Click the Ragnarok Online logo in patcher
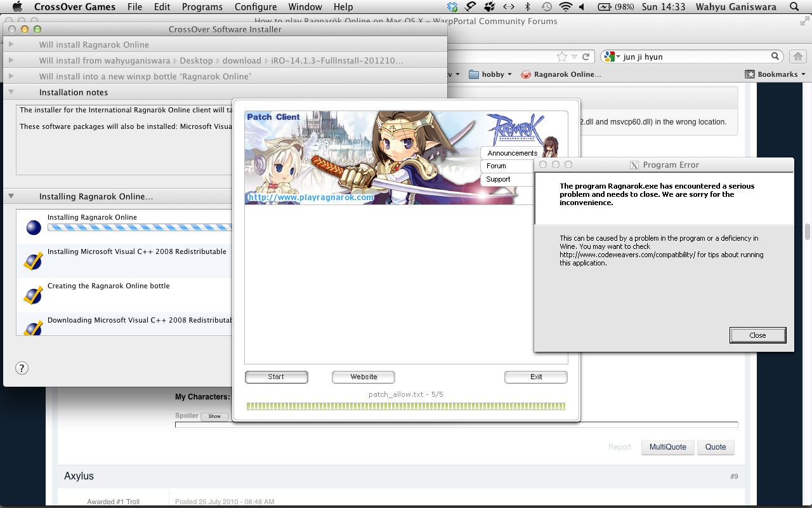 [x=515, y=130]
